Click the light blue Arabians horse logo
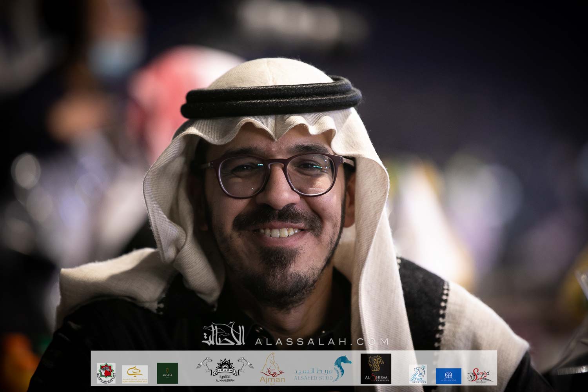588x392 pixels. coord(417,374)
